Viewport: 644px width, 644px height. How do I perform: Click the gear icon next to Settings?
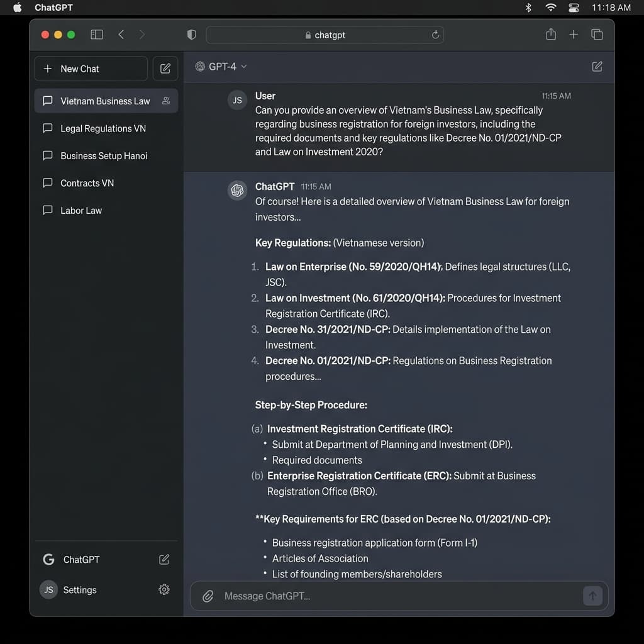(164, 590)
